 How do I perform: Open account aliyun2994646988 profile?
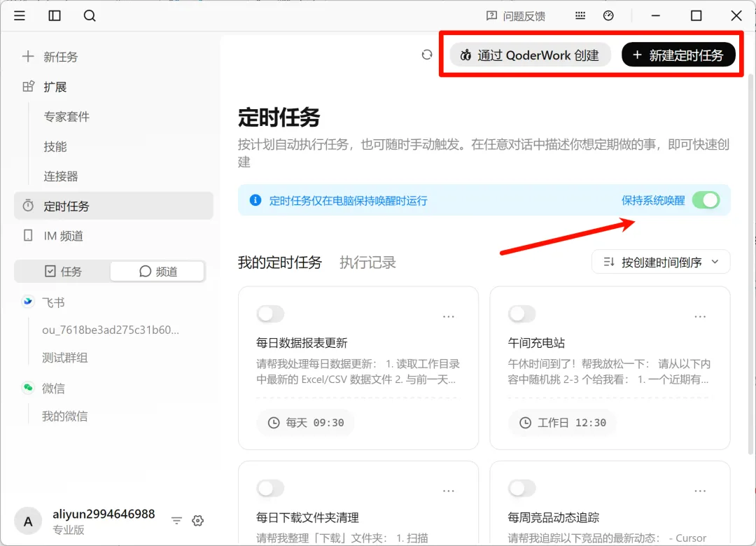click(104, 514)
